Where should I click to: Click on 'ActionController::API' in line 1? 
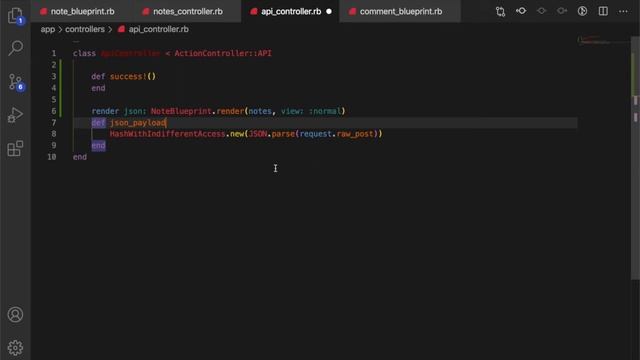[223, 53]
